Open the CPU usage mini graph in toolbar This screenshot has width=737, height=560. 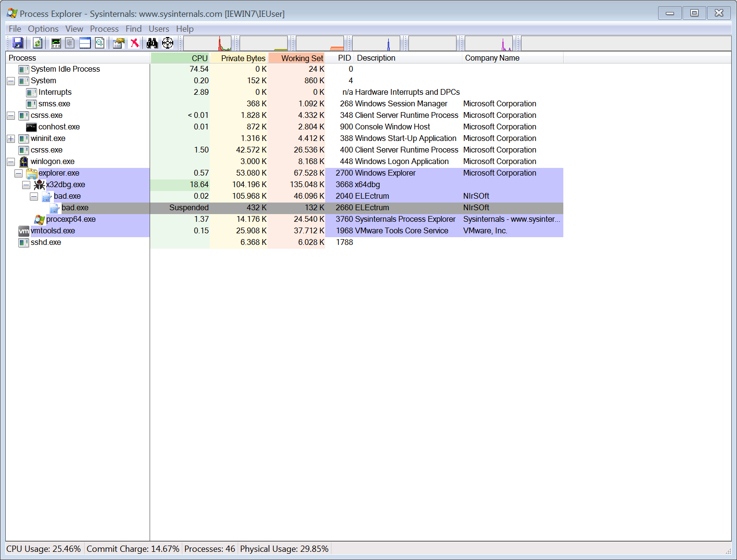[x=207, y=43]
